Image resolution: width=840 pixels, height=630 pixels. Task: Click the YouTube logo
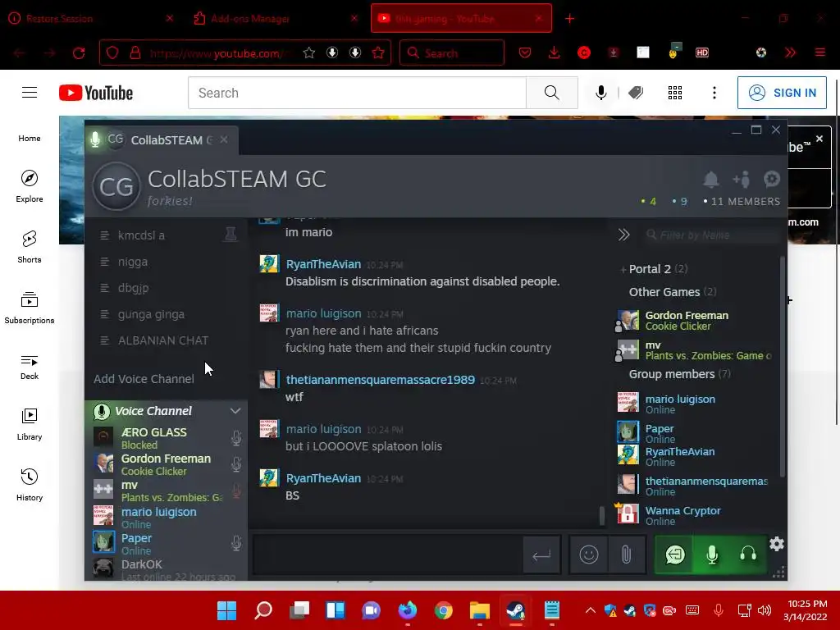96,93
